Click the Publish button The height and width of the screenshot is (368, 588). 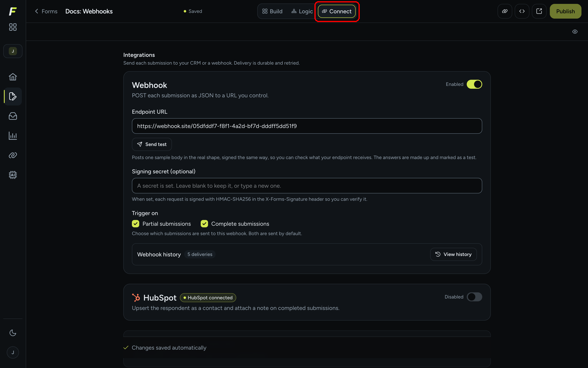[565, 11]
